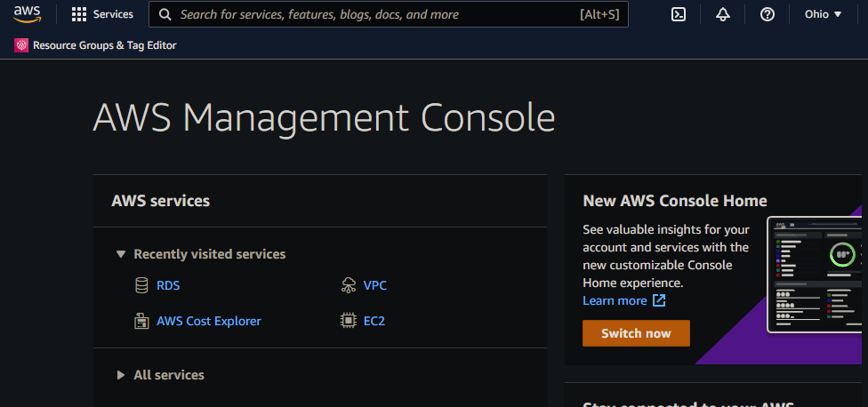Open the notifications bell icon
868x407 pixels.
click(x=723, y=14)
